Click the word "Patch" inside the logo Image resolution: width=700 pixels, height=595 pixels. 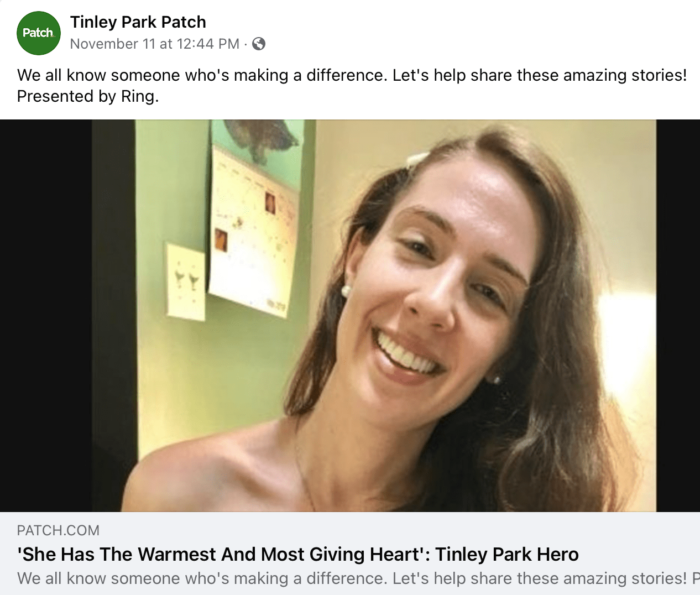(x=38, y=33)
